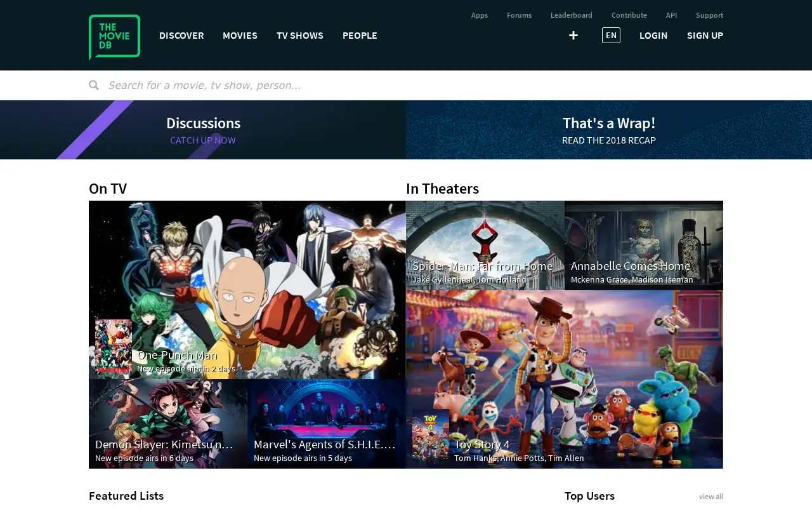This screenshot has height=508, width=812.
Task: Open the API link
Action: 671,15
